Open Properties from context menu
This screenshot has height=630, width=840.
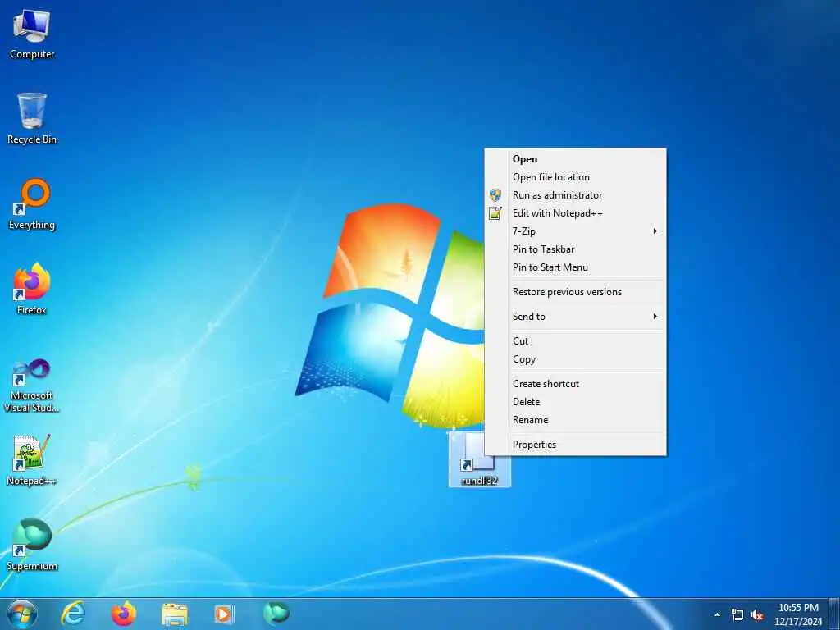coord(576,445)
